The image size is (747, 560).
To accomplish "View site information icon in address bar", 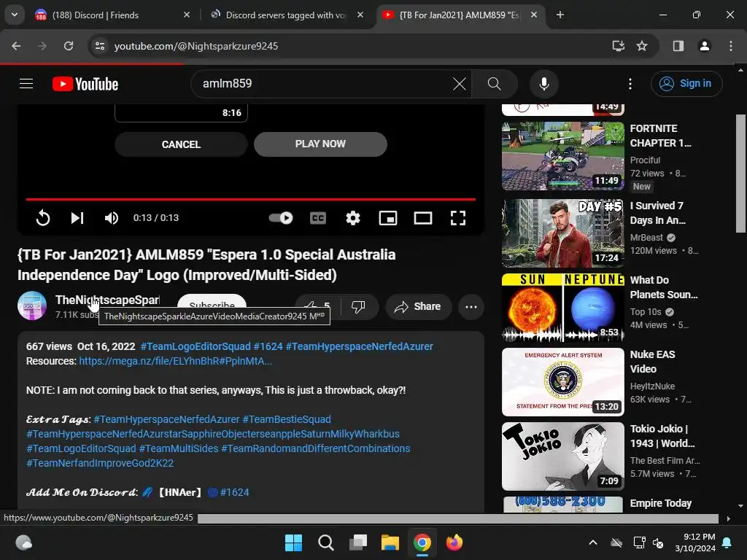I will click(x=100, y=46).
